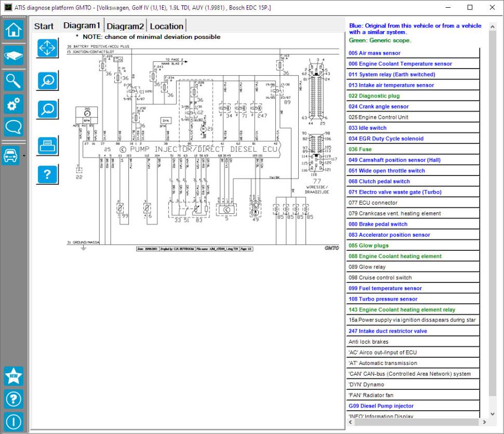
Task: Open the book/manual icon in sidebar
Action: pyautogui.click(x=14, y=55)
